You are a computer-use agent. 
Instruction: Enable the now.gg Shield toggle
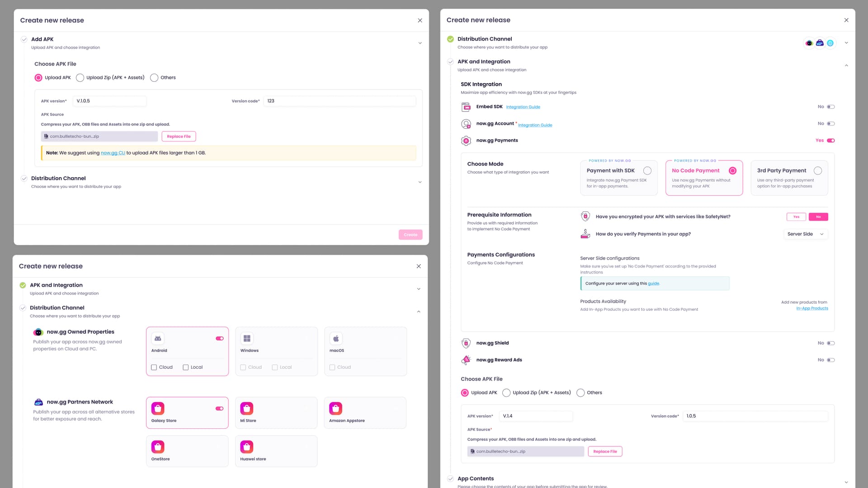[x=831, y=343]
